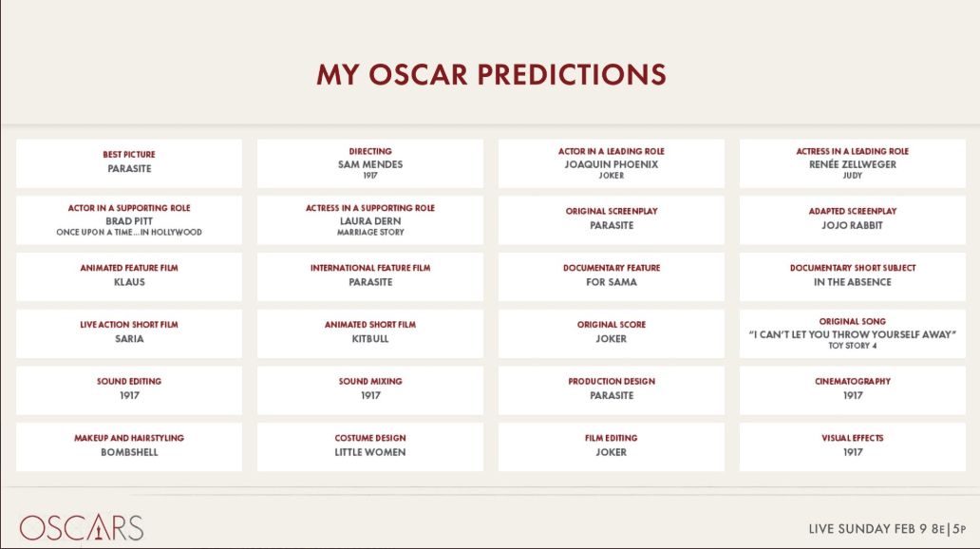Screen dimensions: 980x549
Task: Click the Actor in a Supporting Role card
Action: (129, 219)
